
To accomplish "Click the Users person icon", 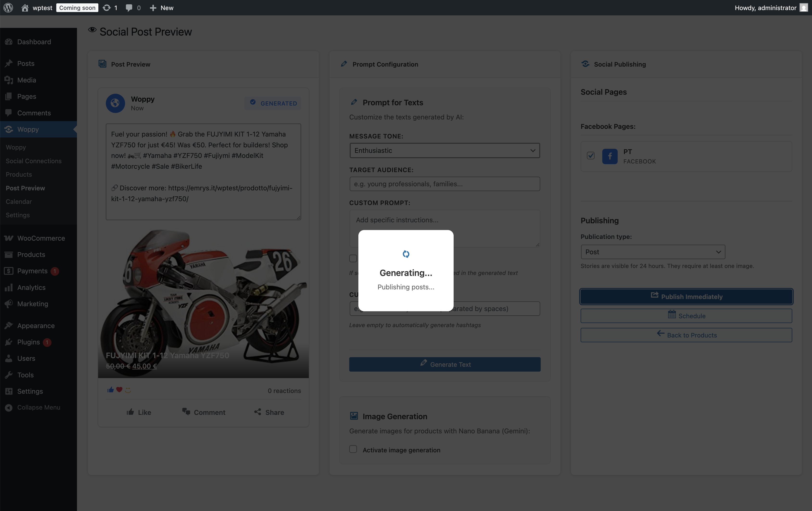I will (x=9, y=358).
